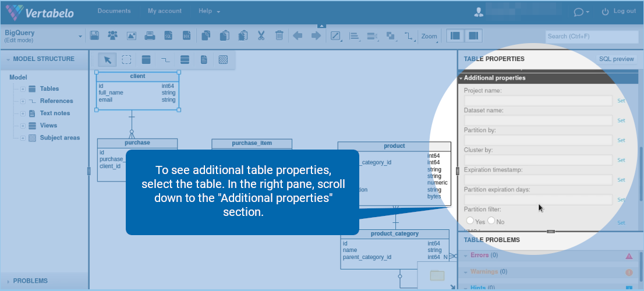This screenshot has height=291, width=644.
Task: Click the Project name input field
Action: pyautogui.click(x=538, y=101)
